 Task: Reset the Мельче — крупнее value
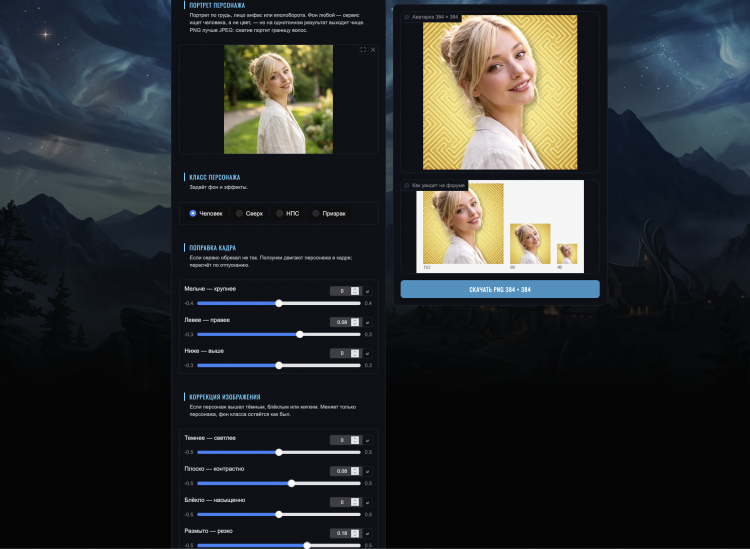[x=367, y=291]
